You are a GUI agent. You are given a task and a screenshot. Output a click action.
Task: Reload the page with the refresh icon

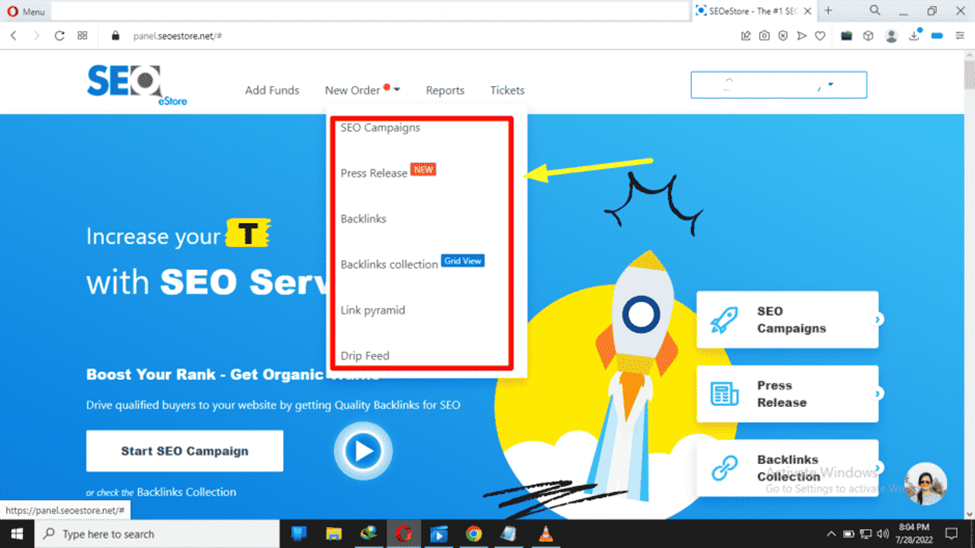tap(59, 36)
